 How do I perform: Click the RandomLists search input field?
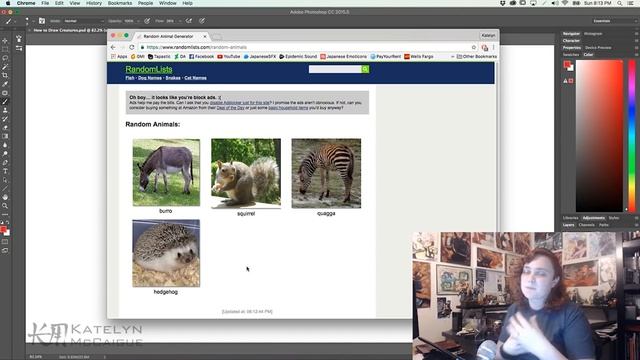[335, 69]
